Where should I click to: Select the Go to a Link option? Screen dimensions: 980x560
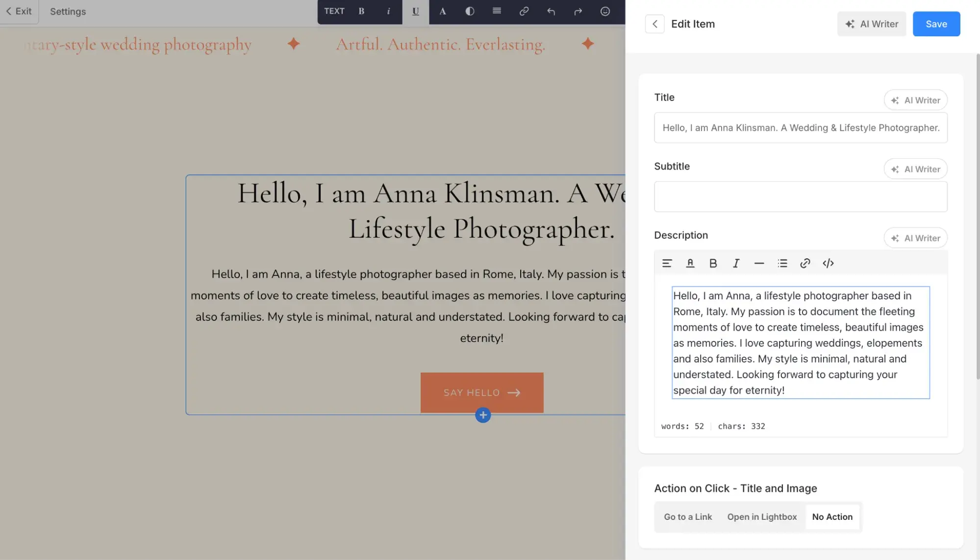[x=688, y=517]
